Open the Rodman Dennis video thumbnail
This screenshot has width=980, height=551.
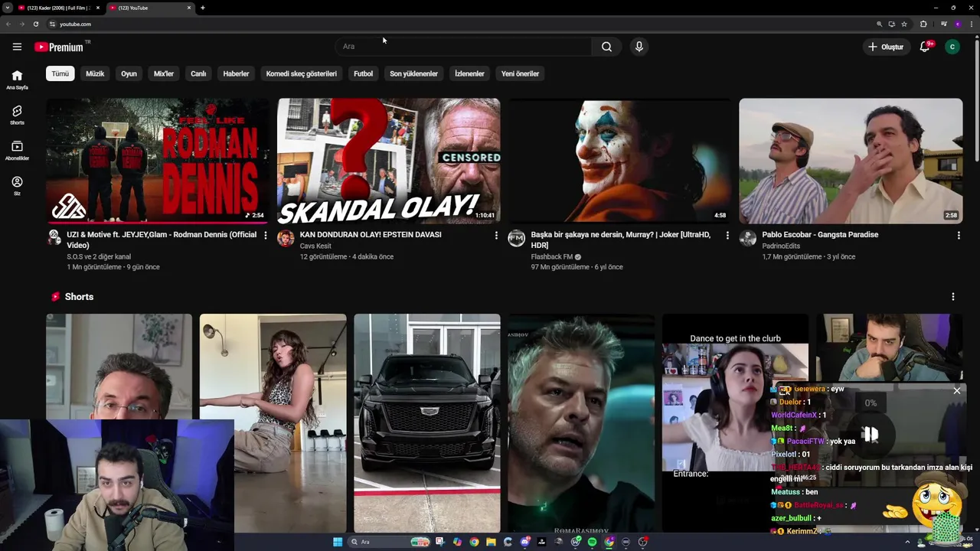click(x=157, y=161)
